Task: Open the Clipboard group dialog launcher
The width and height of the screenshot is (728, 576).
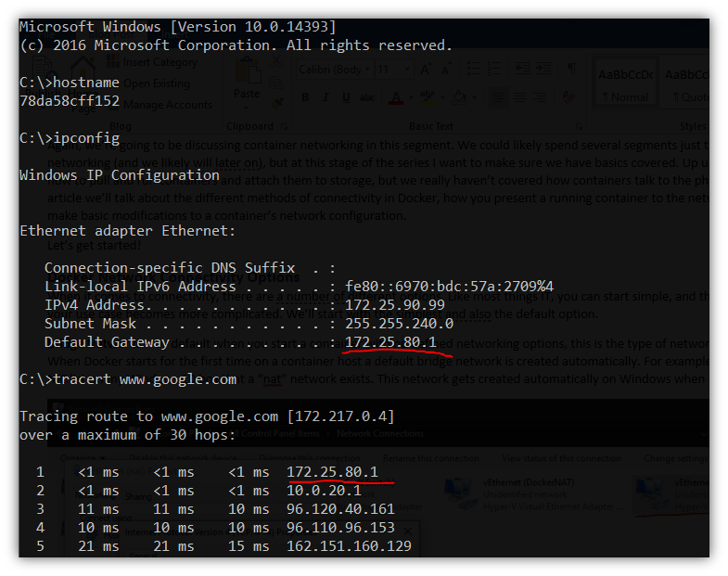Action: (284, 126)
